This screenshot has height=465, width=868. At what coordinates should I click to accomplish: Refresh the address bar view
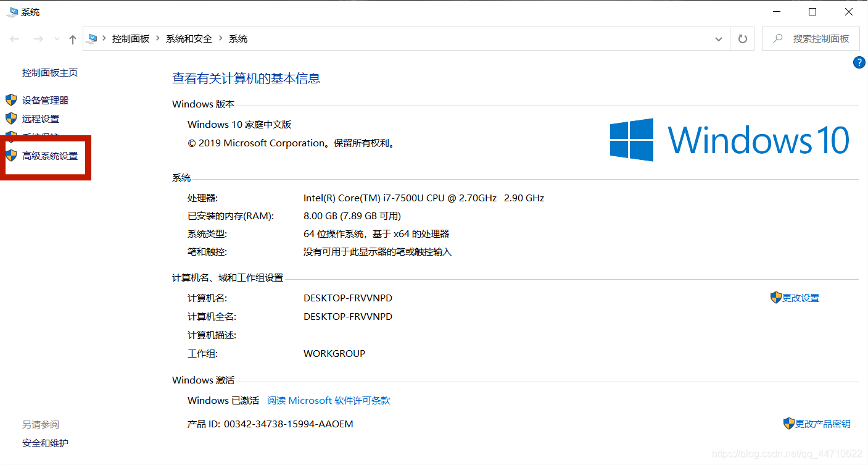click(x=743, y=39)
